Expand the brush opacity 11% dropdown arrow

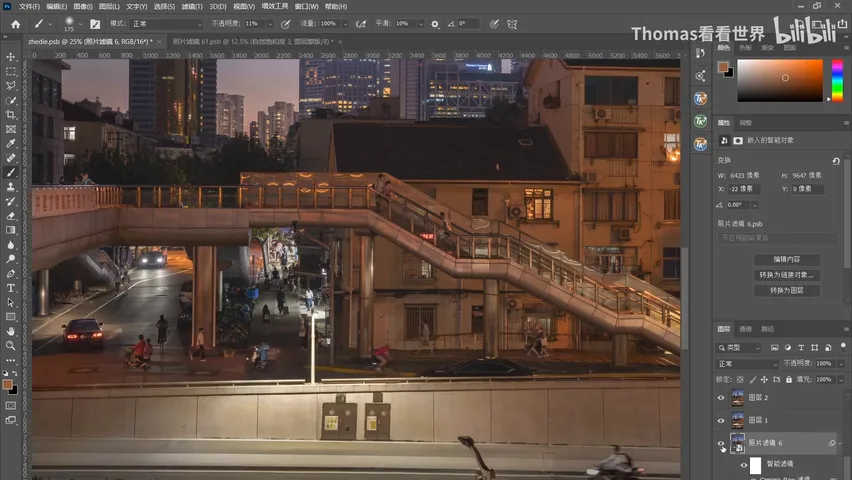(x=270, y=24)
